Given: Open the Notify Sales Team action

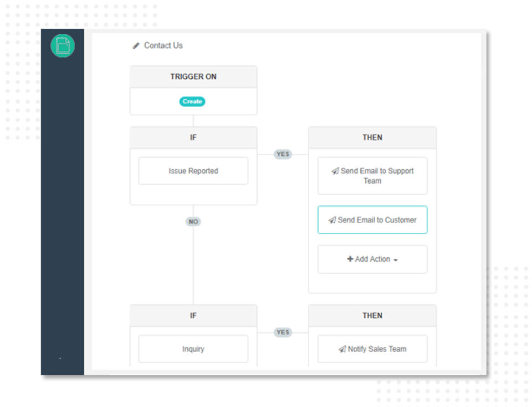Looking at the screenshot, I should tap(372, 349).
